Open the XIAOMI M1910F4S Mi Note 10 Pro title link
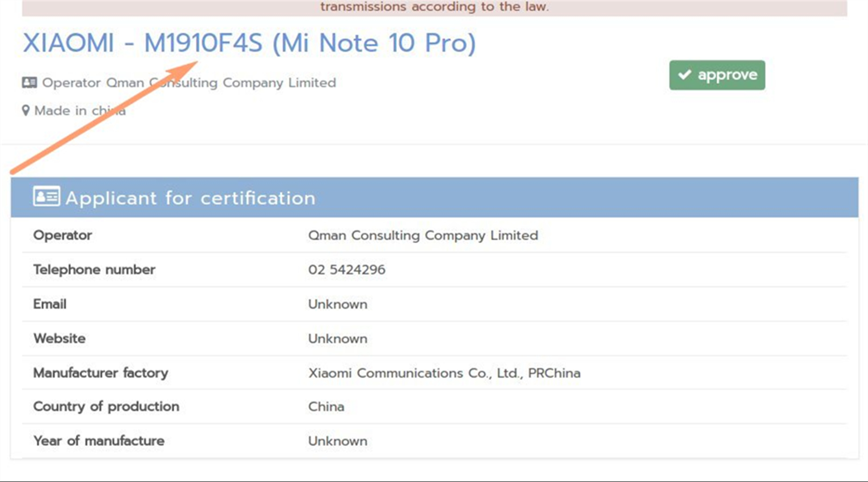 (x=249, y=43)
